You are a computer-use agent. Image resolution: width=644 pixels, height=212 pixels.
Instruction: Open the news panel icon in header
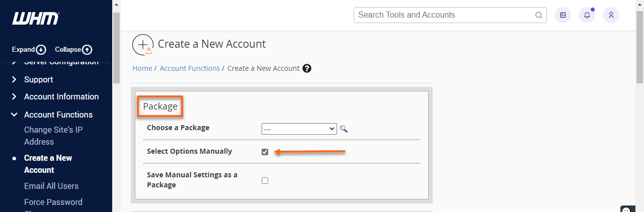point(563,15)
